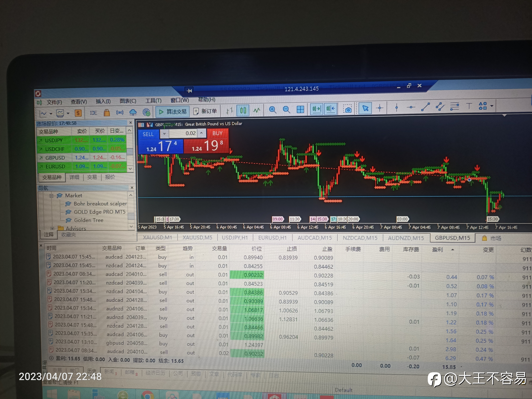Switch to the USDJPY,H1 chart tab
Image resolution: width=532 pixels, height=399 pixels.
point(235,238)
